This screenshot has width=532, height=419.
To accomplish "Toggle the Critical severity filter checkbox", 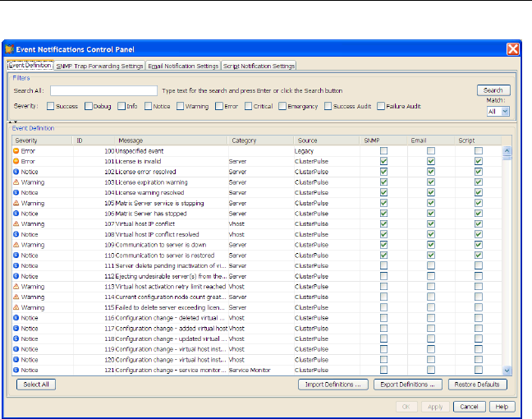I will [x=250, y=106].
